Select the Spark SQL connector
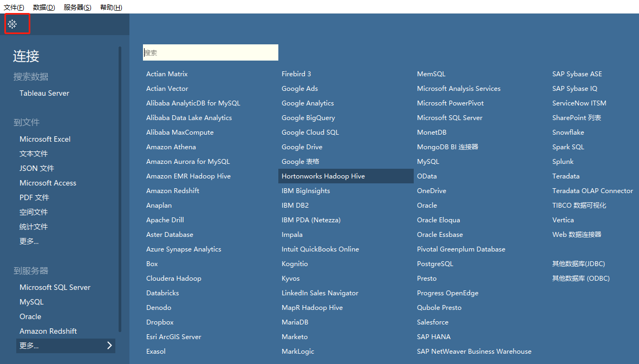The image size is (639, 364). (568, 147)
